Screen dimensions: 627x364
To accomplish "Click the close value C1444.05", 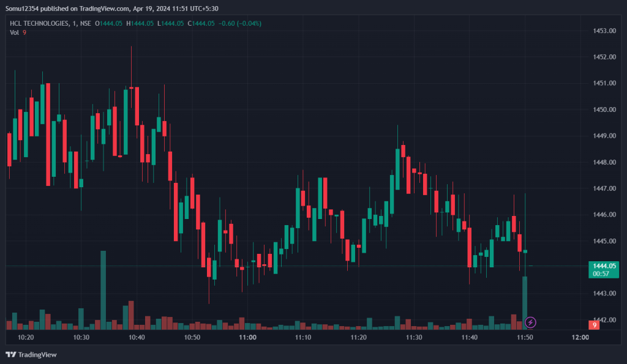I will coord(201,24).
